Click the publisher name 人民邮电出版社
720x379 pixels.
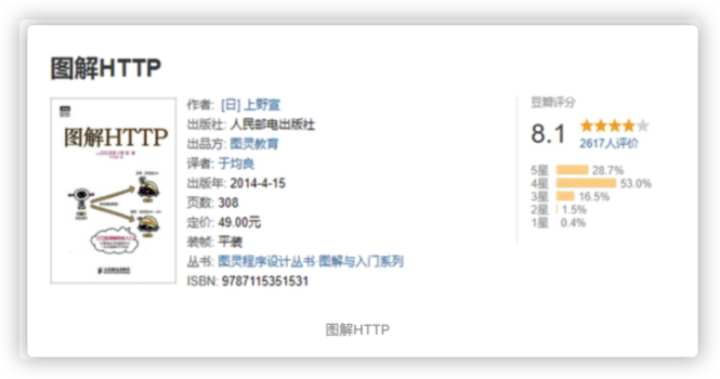[x=272, y=124]
